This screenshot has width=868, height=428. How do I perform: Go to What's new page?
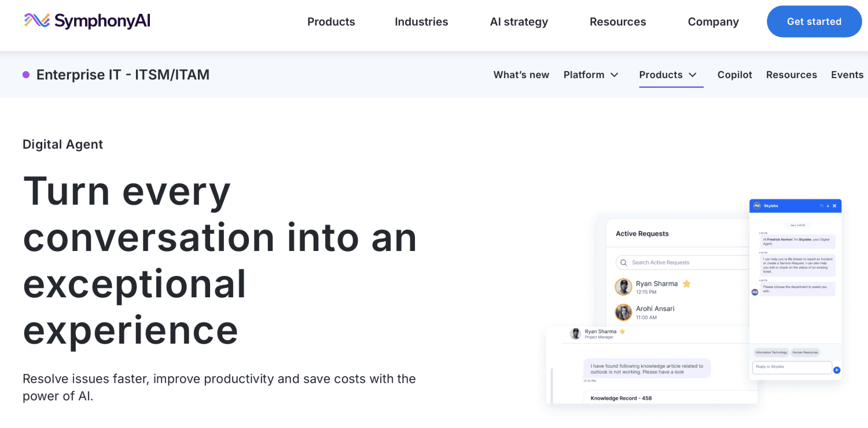521,75
